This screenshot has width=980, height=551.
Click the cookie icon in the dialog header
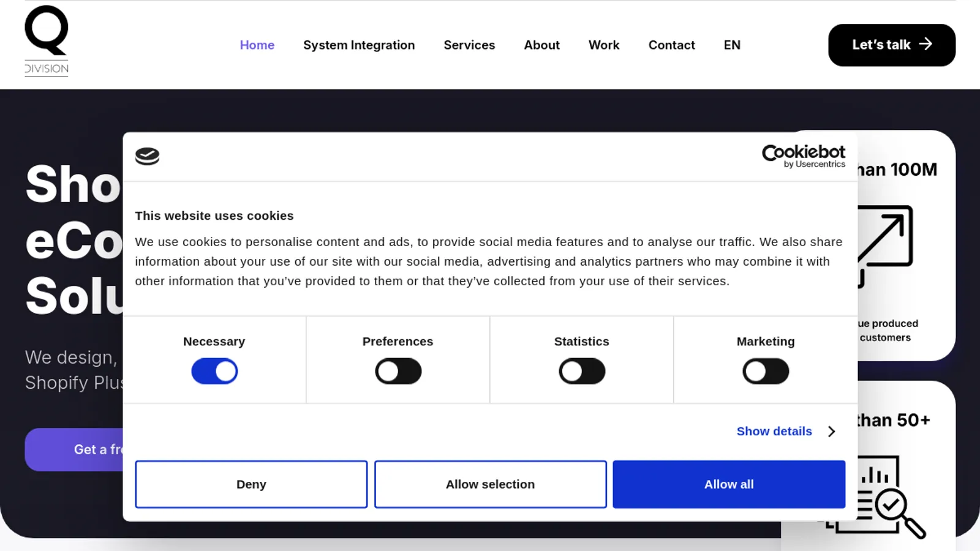point(147,157)
